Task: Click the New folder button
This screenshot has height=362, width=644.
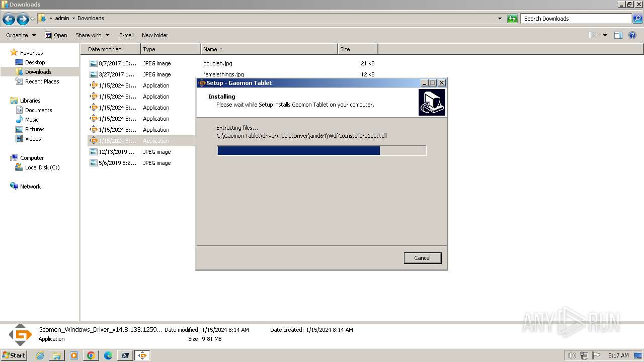Action: [x=155, y=35]
